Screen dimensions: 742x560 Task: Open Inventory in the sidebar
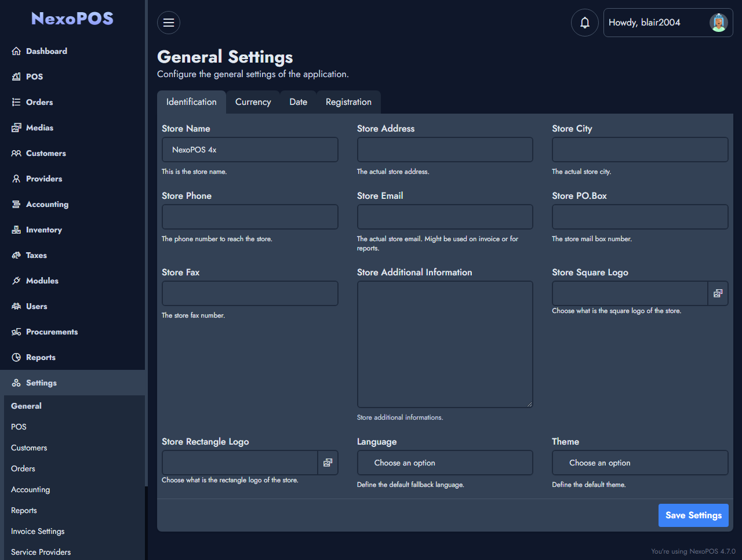[x=72, y=230]
